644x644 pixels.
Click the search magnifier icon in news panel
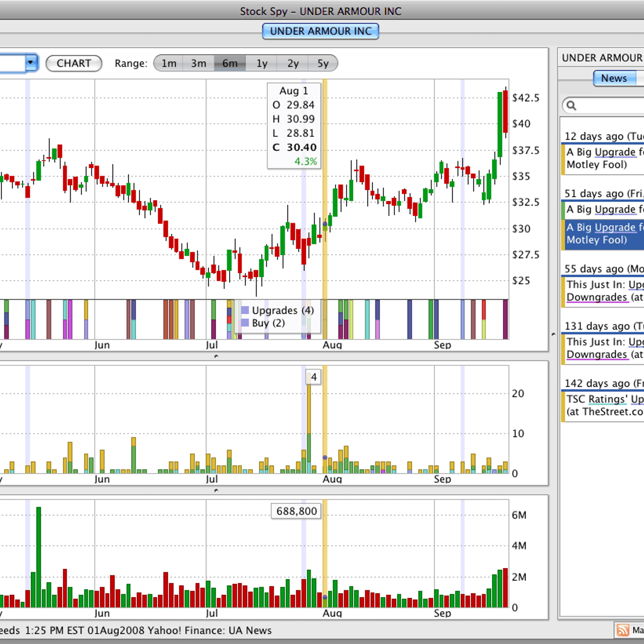point(571,106)
